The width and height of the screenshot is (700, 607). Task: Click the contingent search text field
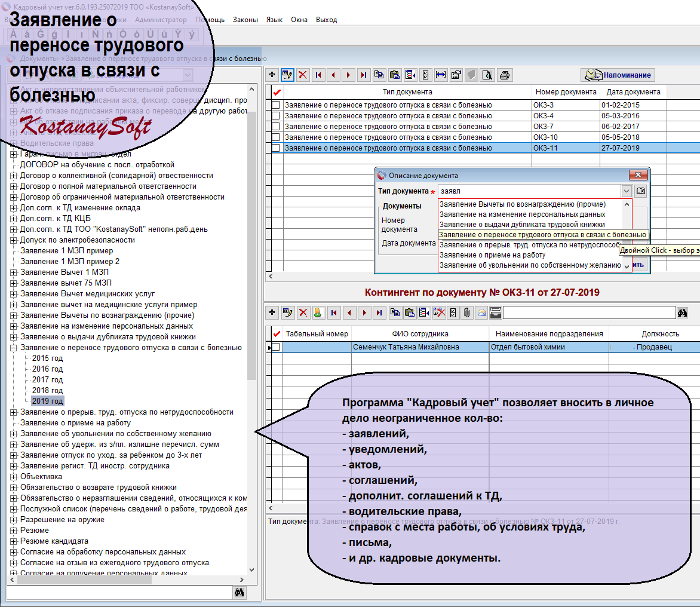(x=590, y=312)
